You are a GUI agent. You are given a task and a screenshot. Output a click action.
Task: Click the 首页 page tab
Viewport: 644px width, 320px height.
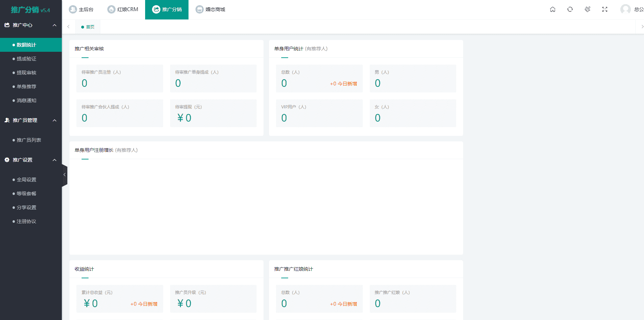pos(88,27)
